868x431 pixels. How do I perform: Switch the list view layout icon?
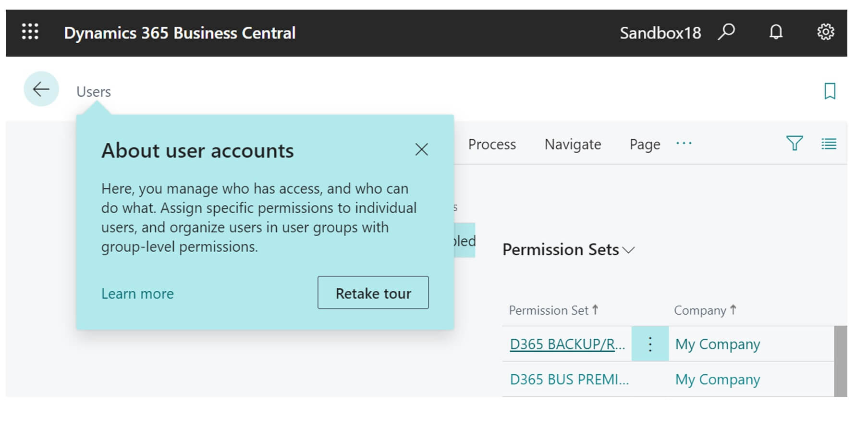pos(829,144)
